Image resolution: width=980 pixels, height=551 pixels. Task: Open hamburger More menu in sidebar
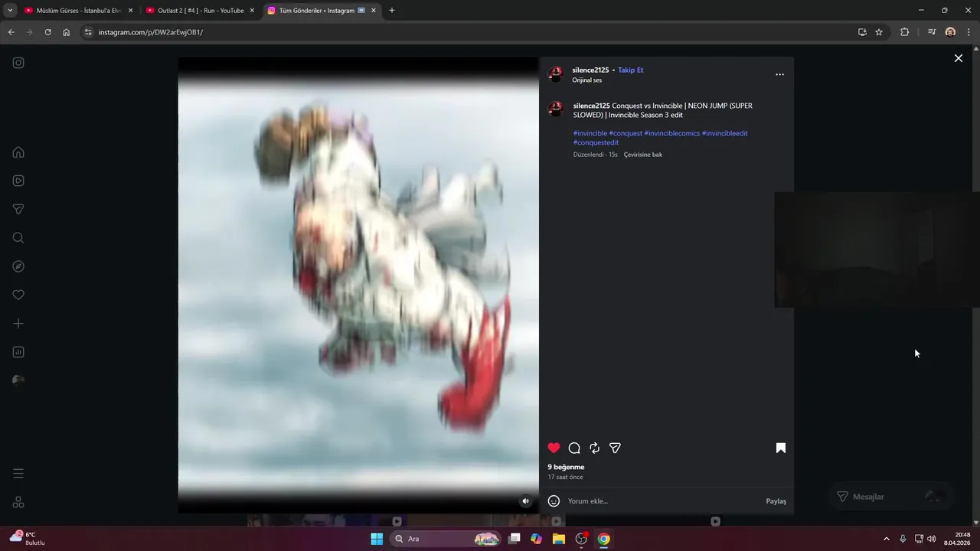pos(18,474)
